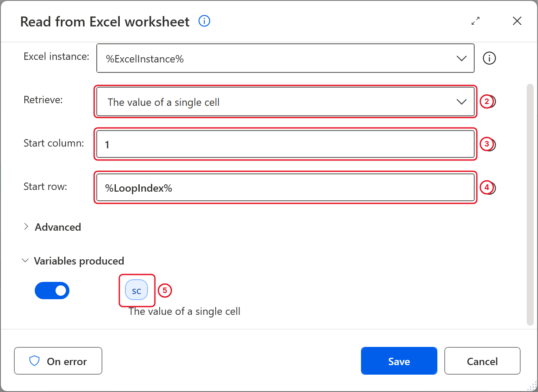The height and width of the screenshot is (392, 538).
Task: Click the Start column input field
Action: [285, 144]
